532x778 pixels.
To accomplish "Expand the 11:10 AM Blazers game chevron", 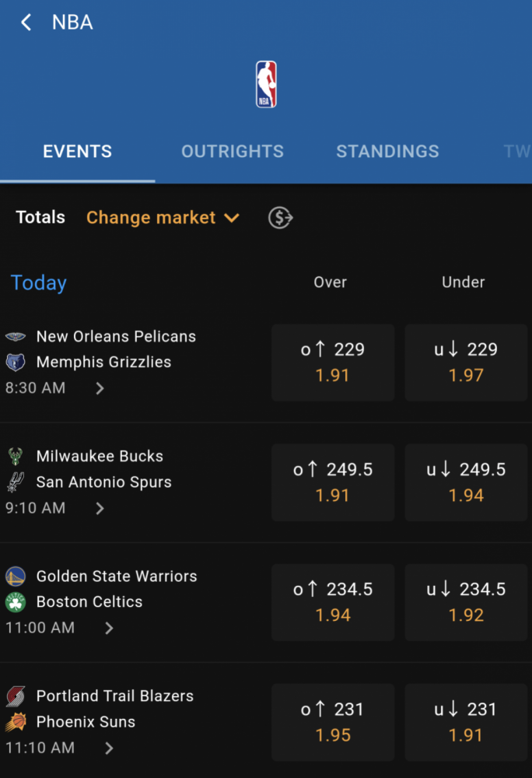I will (109, 748).
